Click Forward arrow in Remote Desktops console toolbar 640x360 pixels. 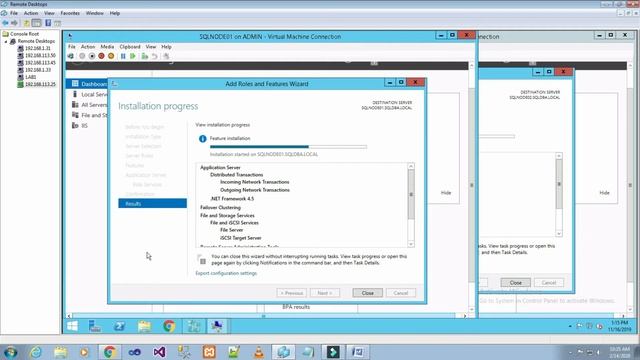coord(15,23)
